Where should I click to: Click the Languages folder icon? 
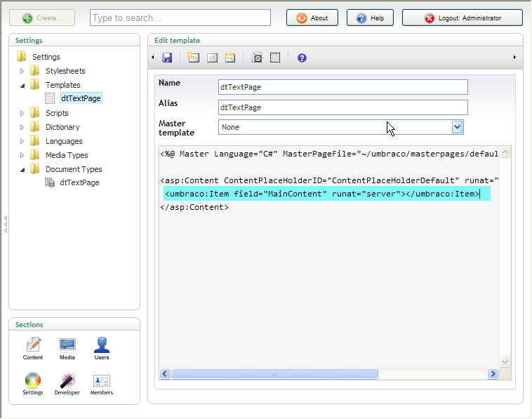(34, 141)
